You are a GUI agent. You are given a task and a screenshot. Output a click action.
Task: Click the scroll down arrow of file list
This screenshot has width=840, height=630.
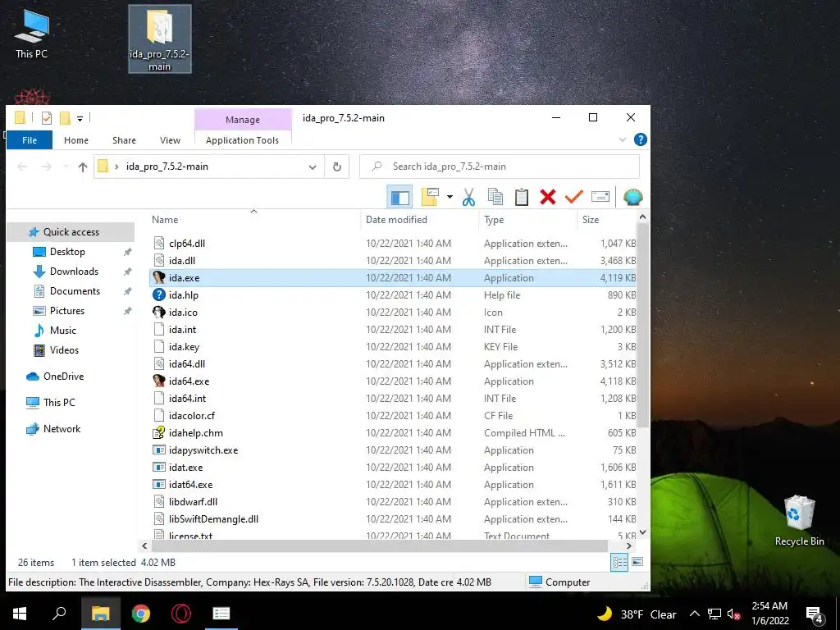pyautogui.click(x=642, y=532)
